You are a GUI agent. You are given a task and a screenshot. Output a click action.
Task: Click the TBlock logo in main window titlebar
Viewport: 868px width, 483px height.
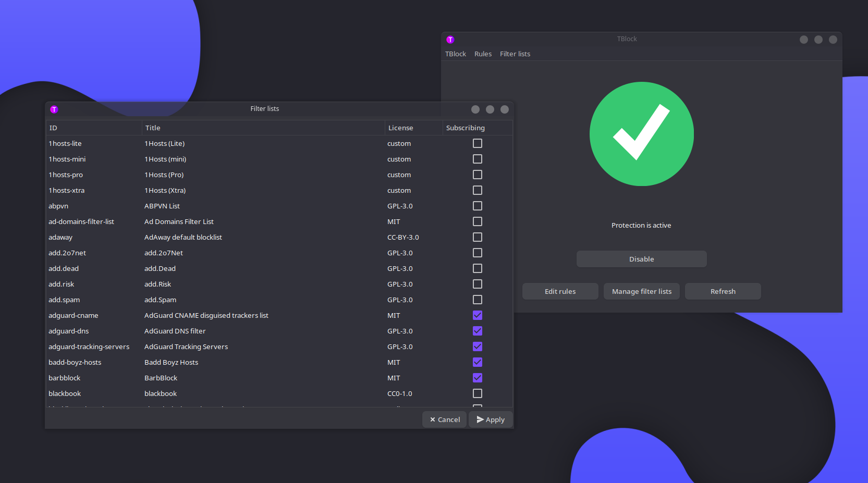tap(450, 40)
